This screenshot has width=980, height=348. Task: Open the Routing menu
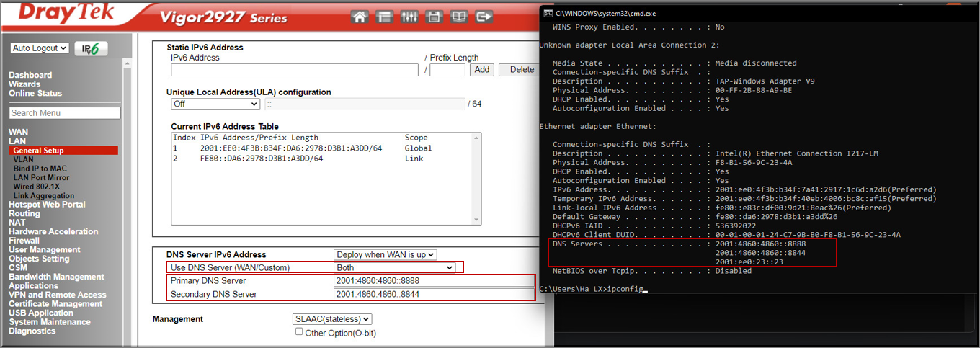click(24, 214)
